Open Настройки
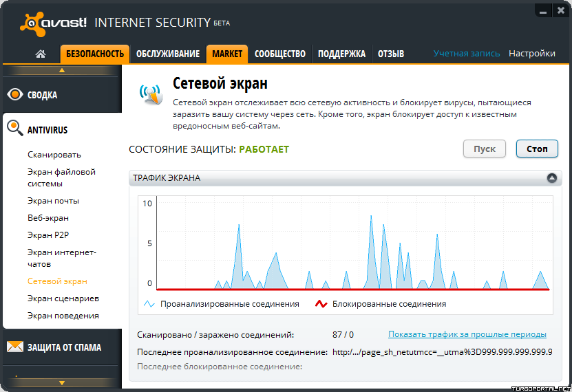The height and width of the screenshot is (392, 572). pos(532,54)
